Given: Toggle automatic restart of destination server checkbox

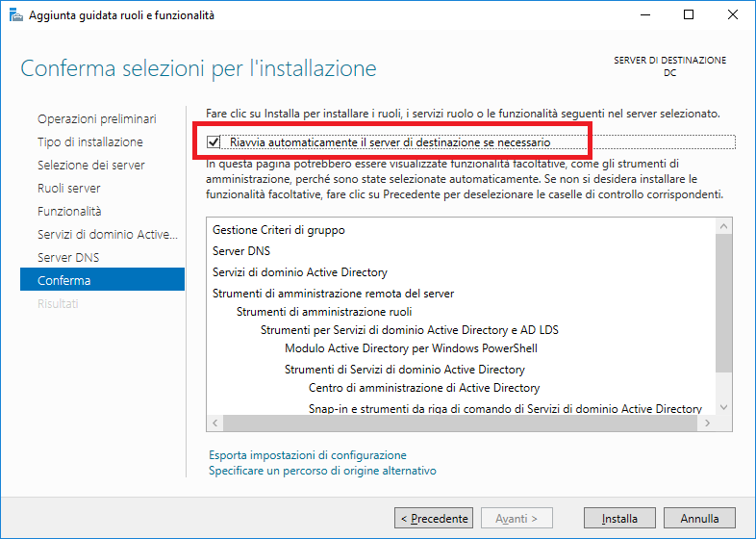Looking at the screenshot, I should (214, 141).
